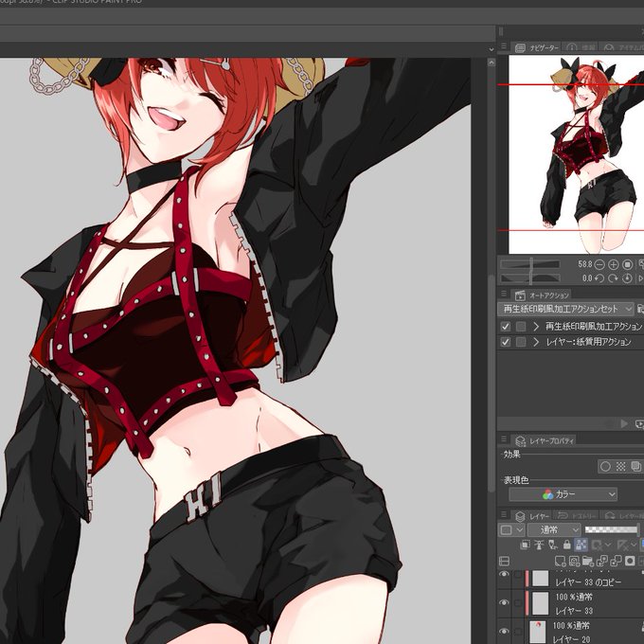Create a new raster layer
644x644 pixels.
pos(560,561)
